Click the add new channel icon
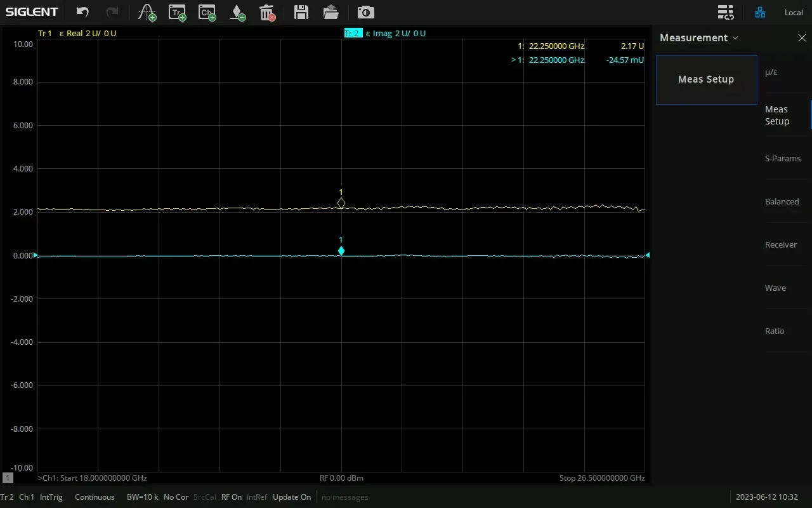812x508 pixels. (206, 12)
